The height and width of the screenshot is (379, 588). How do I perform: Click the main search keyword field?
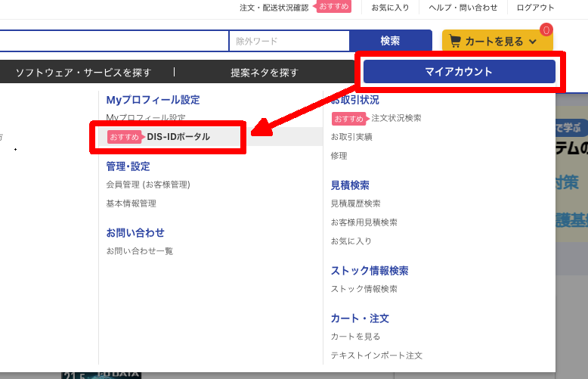pos(114,41)
